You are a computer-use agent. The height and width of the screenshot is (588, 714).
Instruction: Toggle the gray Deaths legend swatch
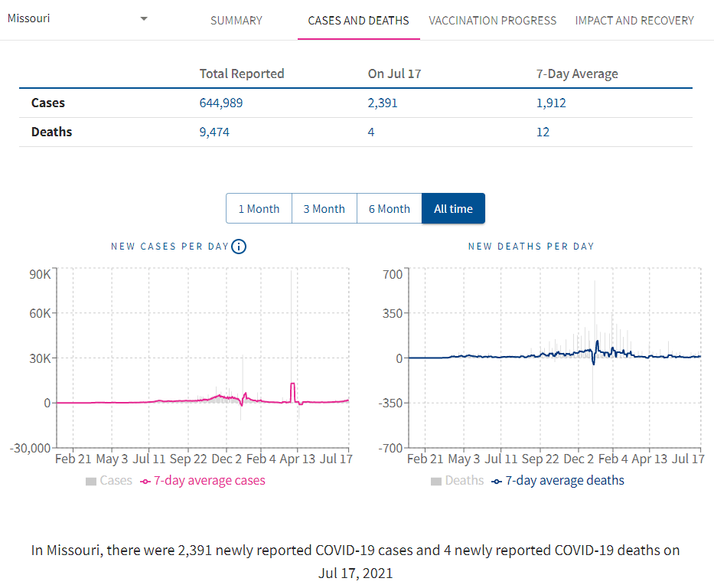point(436,481)
